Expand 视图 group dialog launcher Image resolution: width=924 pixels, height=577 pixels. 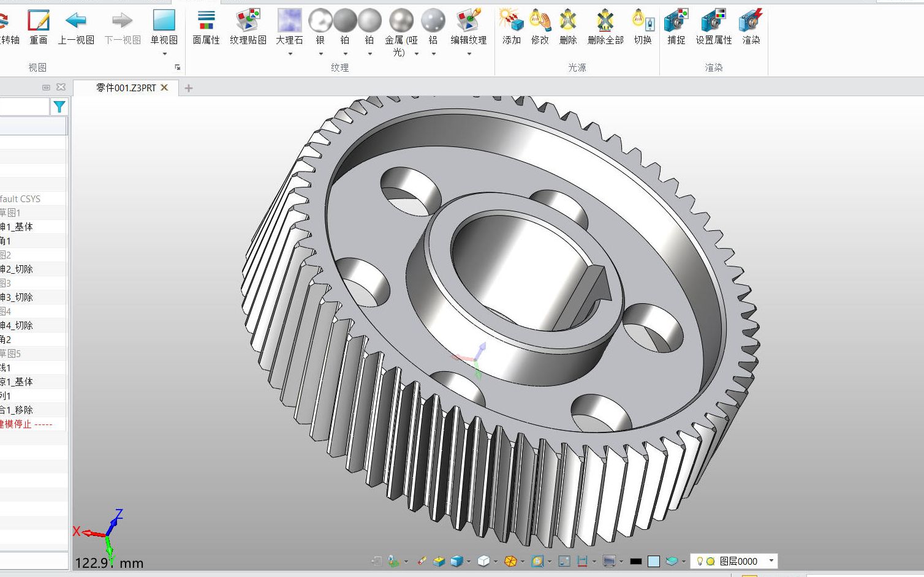click(x=178, y=67)
